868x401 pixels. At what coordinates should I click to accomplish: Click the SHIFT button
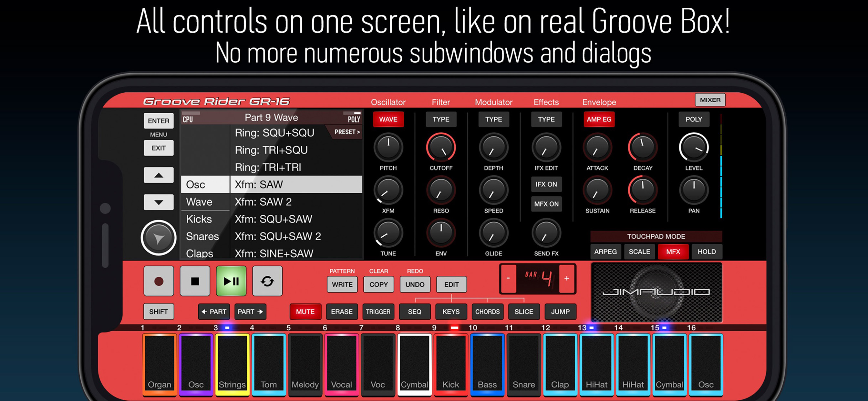(159, 312)
